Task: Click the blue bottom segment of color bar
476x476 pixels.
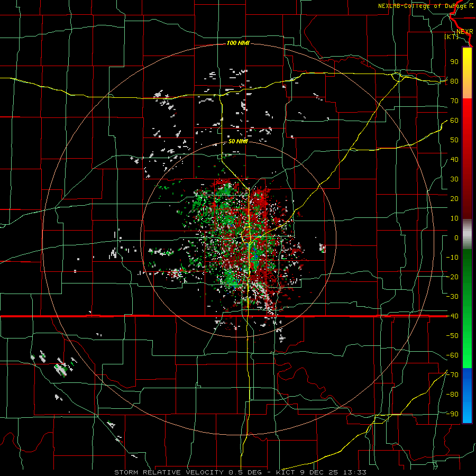Action: tap(467, 396)
